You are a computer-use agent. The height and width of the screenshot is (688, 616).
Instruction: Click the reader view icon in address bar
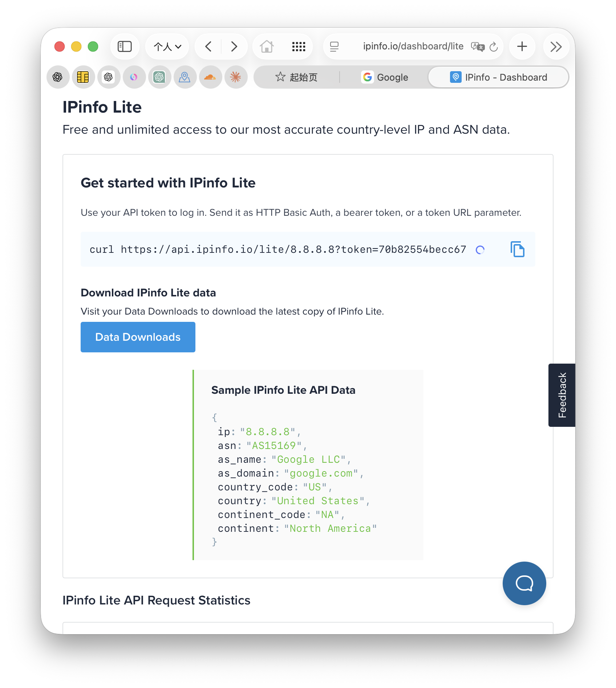point(334,46)
